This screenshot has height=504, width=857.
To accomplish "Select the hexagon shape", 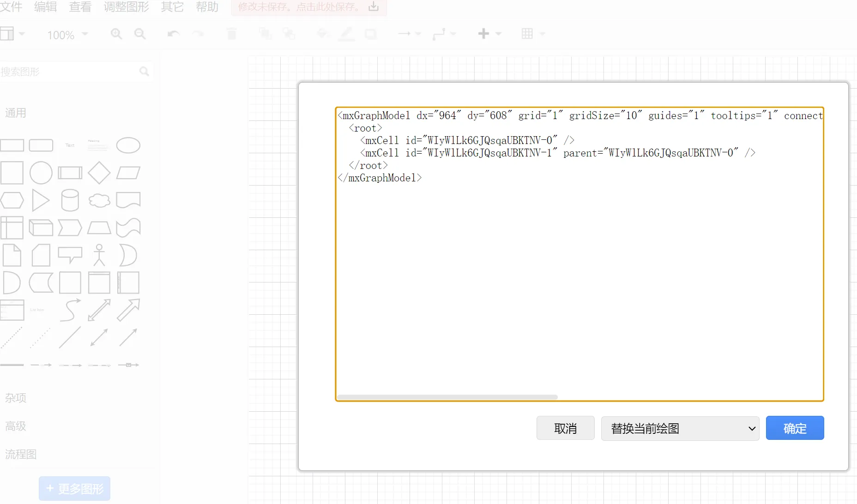I will click(12, 200).
